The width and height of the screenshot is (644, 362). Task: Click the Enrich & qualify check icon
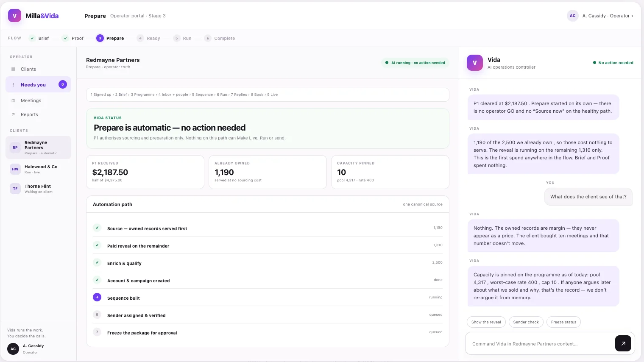[x=97, y=262]
